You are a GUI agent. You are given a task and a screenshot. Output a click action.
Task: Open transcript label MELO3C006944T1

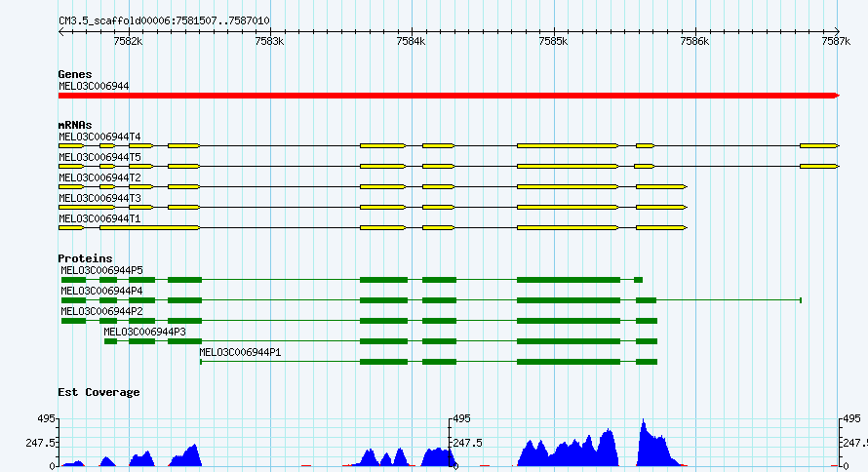pyautogui.click(x=99, y=218)
